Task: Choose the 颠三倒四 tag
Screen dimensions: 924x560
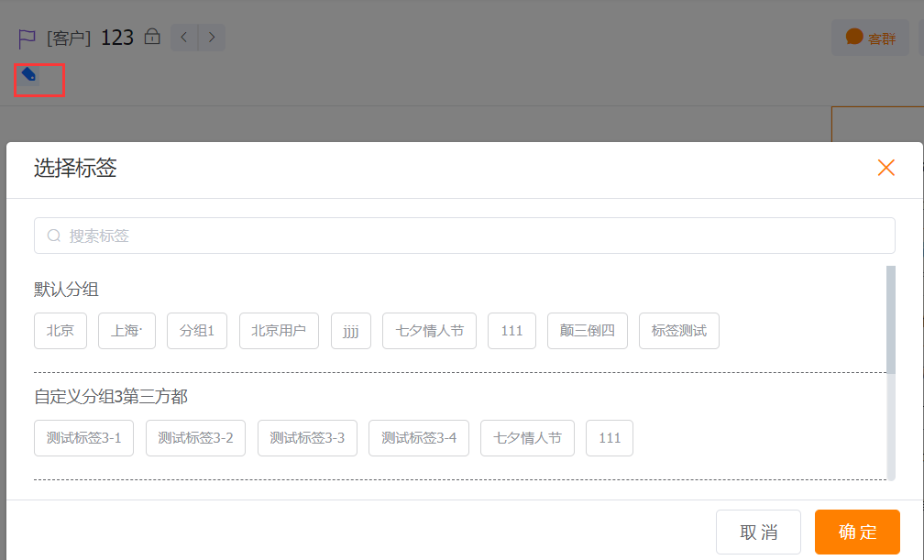Action: pyautogui.click(x=587, y=331)
